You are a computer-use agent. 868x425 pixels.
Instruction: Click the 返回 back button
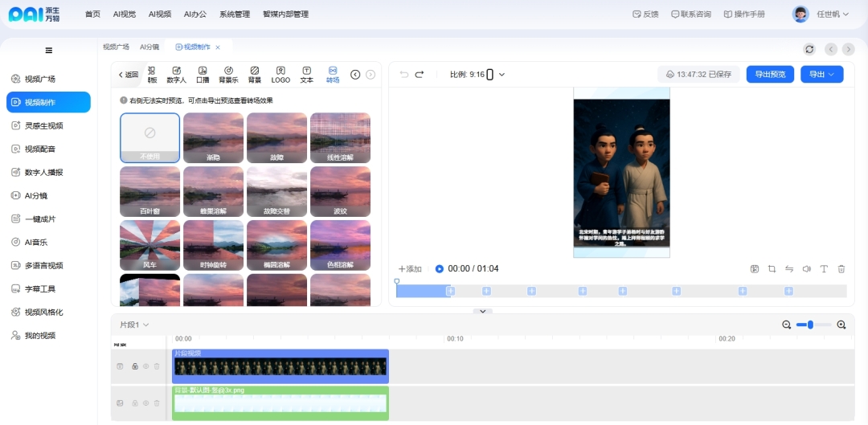(129, 75)
